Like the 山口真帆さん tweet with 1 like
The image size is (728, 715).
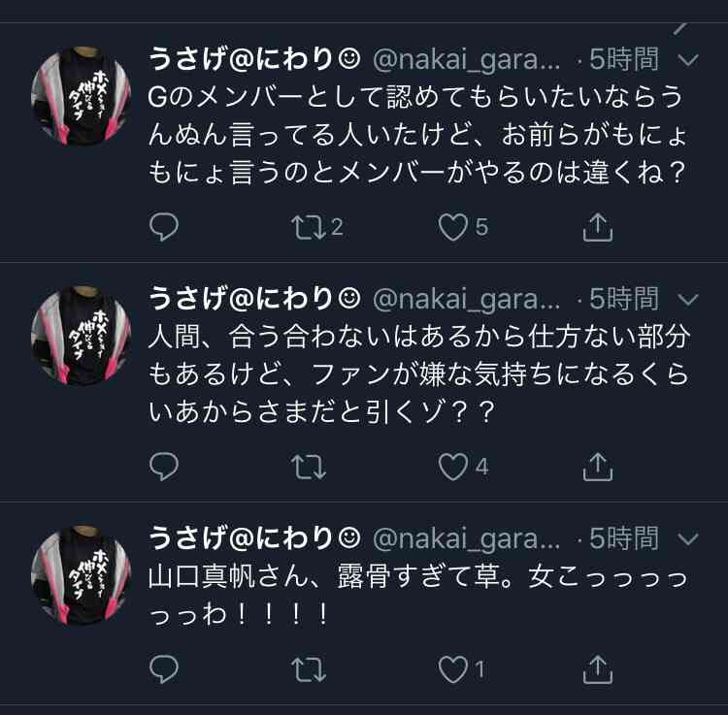453,670
